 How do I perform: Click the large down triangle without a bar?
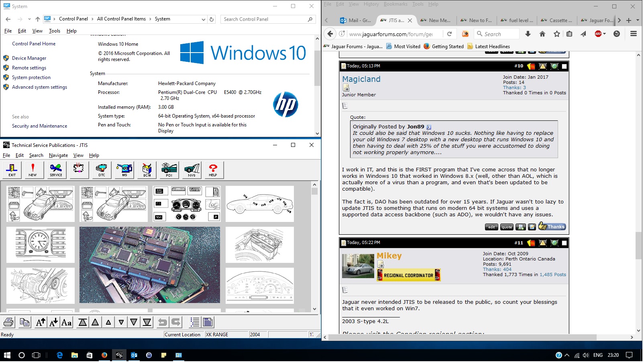134,322
